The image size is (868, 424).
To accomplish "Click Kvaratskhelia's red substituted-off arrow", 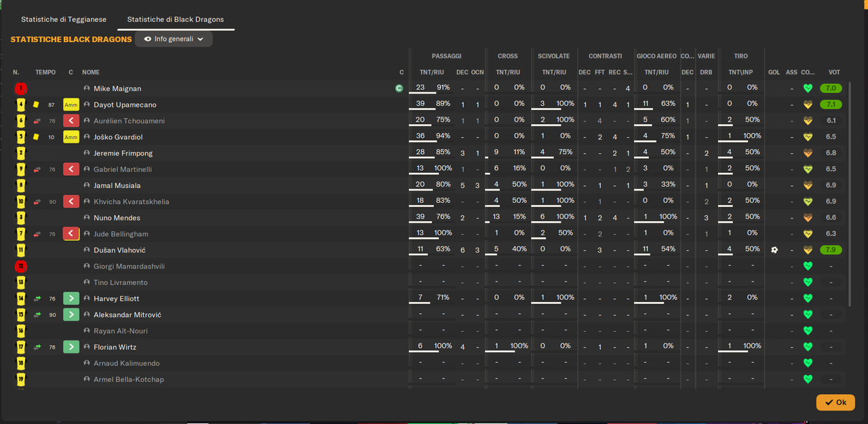I will [x=71, y=201].
